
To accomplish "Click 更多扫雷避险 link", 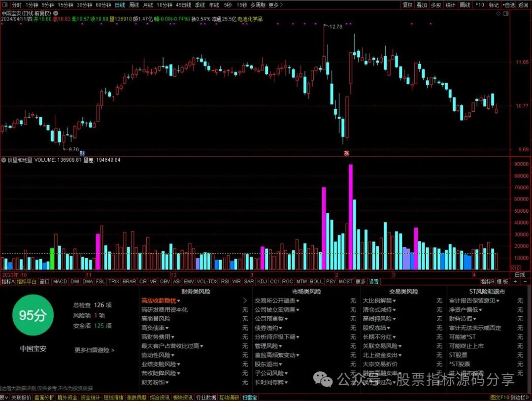I will click(94, 350).
